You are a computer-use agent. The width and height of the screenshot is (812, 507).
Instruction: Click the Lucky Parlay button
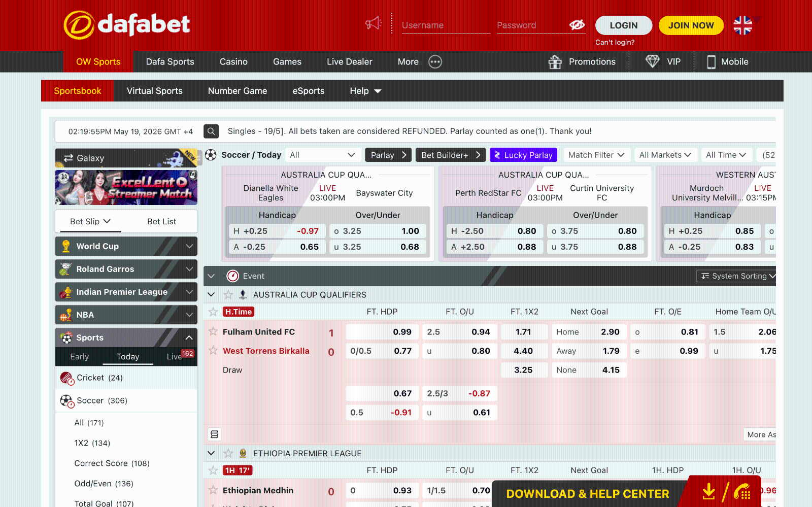tap(523, 155)
